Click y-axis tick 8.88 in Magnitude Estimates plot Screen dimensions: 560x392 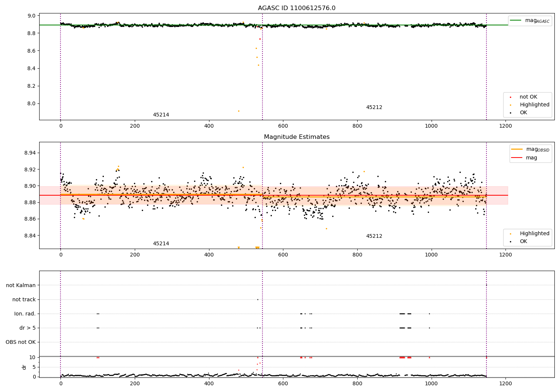pos(30,202)
